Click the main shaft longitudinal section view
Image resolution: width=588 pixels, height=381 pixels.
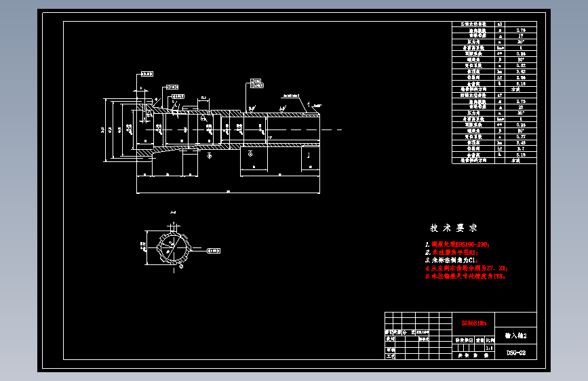point(228,129)
